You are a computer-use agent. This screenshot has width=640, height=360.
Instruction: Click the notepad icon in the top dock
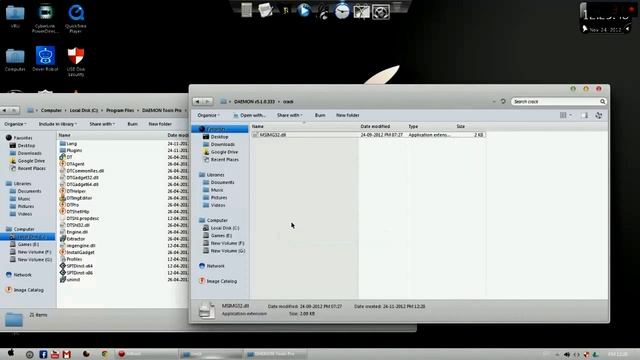(x=265, y=10)
